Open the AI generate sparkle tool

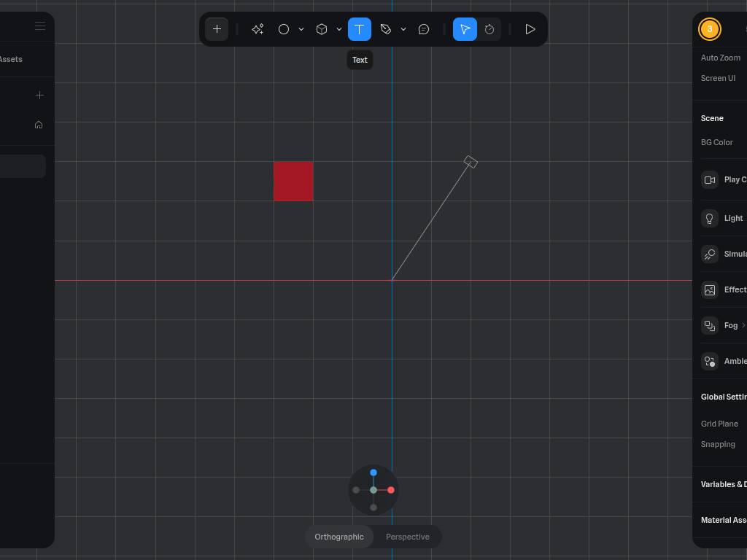coord(258,29)
